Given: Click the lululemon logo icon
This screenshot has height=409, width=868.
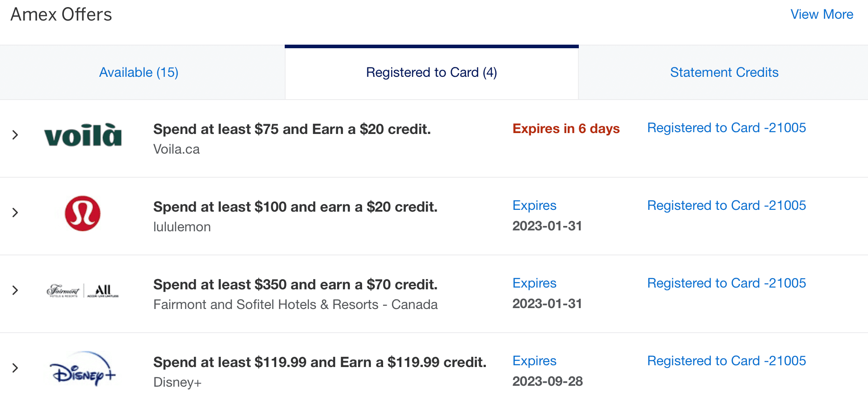Looking at the screenshot, I should click(x=83, y=213).
